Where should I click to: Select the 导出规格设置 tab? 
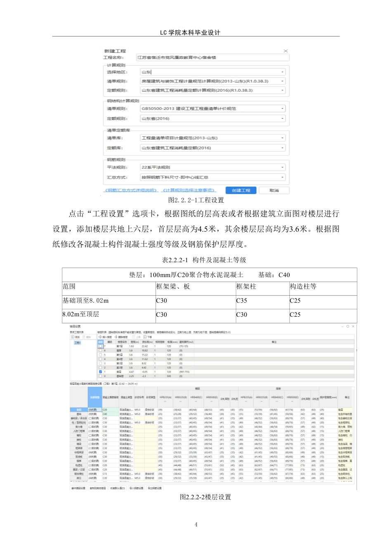(155, 487)
